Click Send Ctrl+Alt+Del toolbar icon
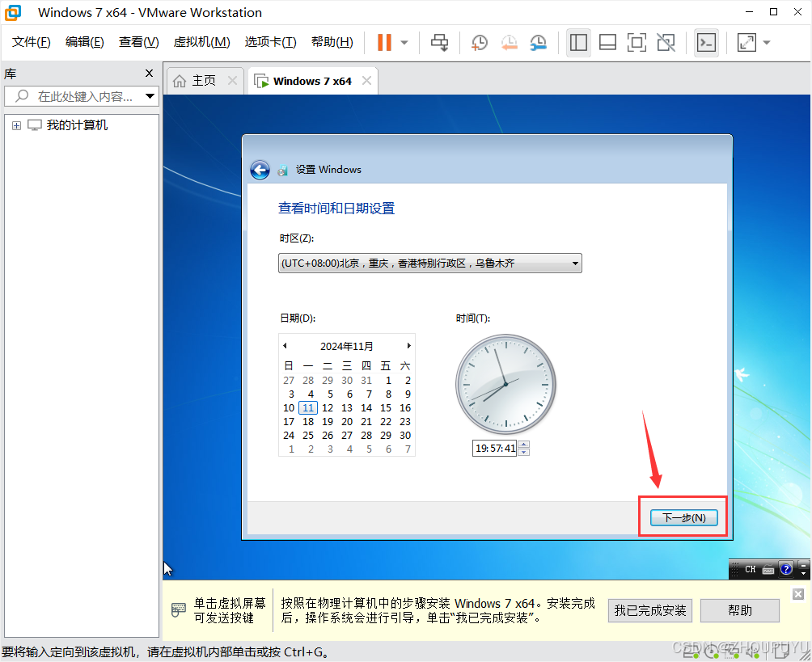The height and width of the screenshot is (662, 812). click(440, 43)
